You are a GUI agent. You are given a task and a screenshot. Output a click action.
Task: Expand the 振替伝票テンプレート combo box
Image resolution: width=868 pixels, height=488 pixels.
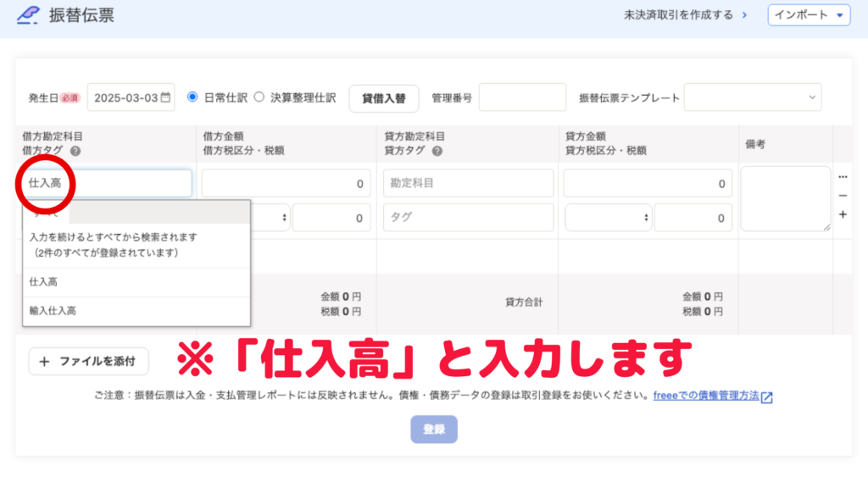pyautogui.click(x=753, y=97)
